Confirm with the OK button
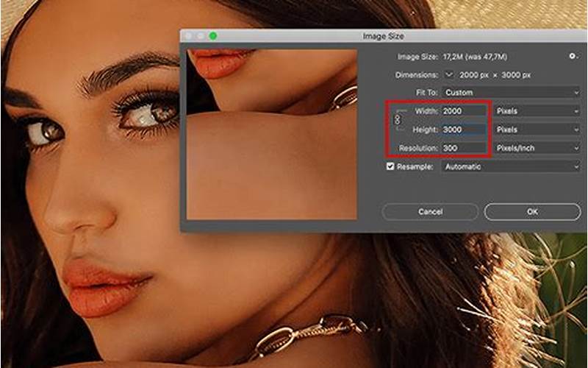The width and height of the screenshot is (588, 368). (532, 212)
